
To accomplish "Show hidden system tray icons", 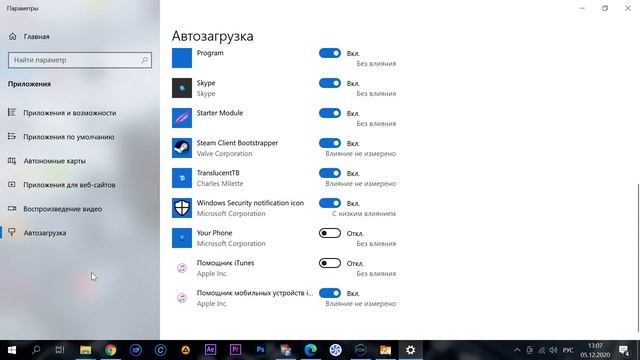I will point(517,350).
